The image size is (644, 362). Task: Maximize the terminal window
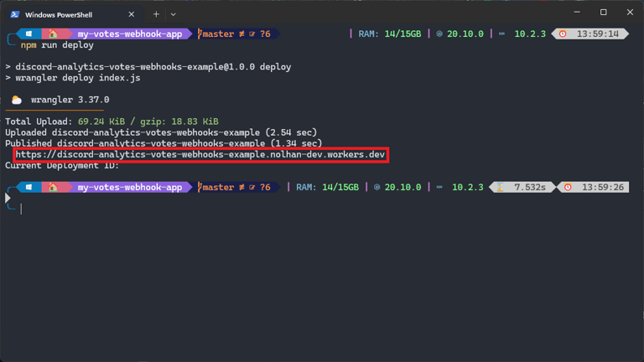pos(603,13)
